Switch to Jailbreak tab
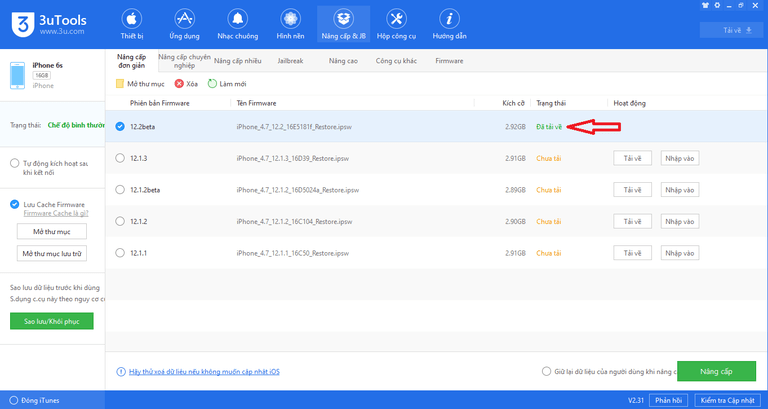 (x=290, y=61)
